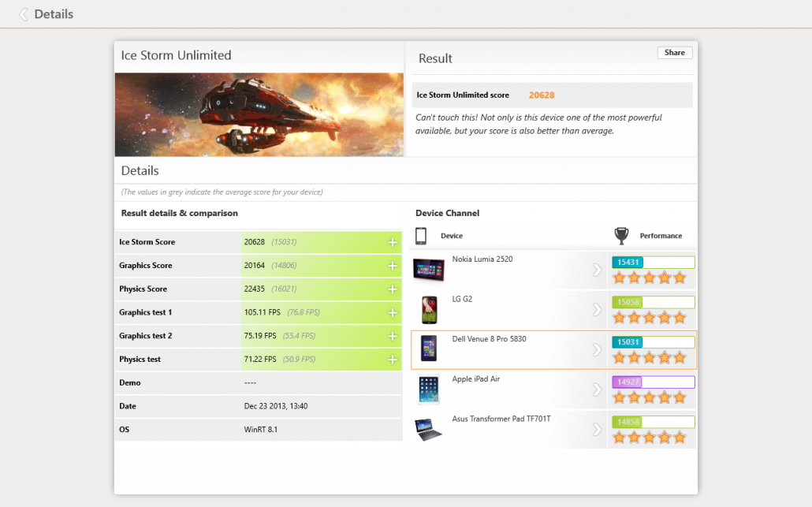The height and width of the screenshot is (507, 812).
Task: Click the 15431 performance bar
Action: click(653, 262)
